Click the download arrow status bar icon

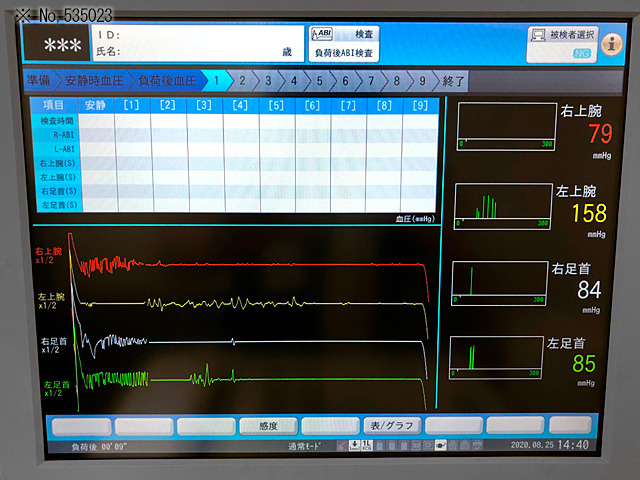click(x=354, y=445)
